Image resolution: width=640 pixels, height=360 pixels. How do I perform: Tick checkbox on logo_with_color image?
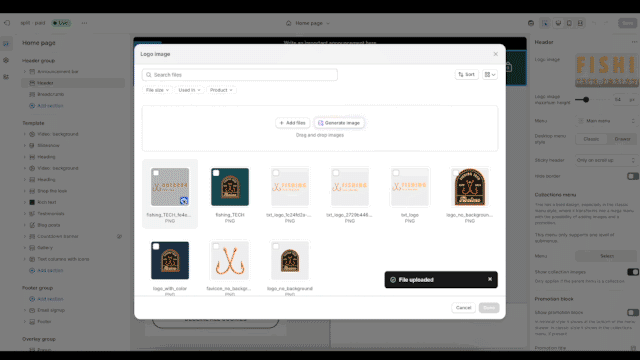(156, 247)
